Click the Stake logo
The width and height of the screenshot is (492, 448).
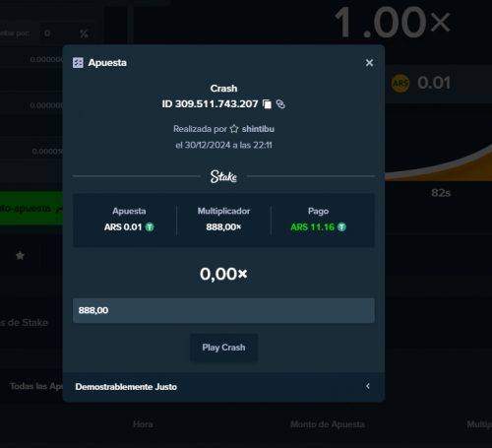pos(223,176)
